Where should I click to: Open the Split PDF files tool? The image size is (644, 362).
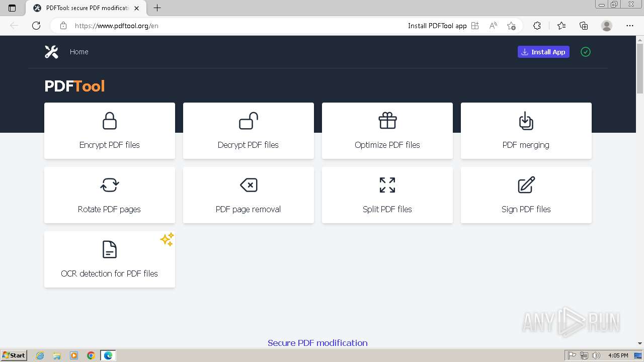(387, 195)
